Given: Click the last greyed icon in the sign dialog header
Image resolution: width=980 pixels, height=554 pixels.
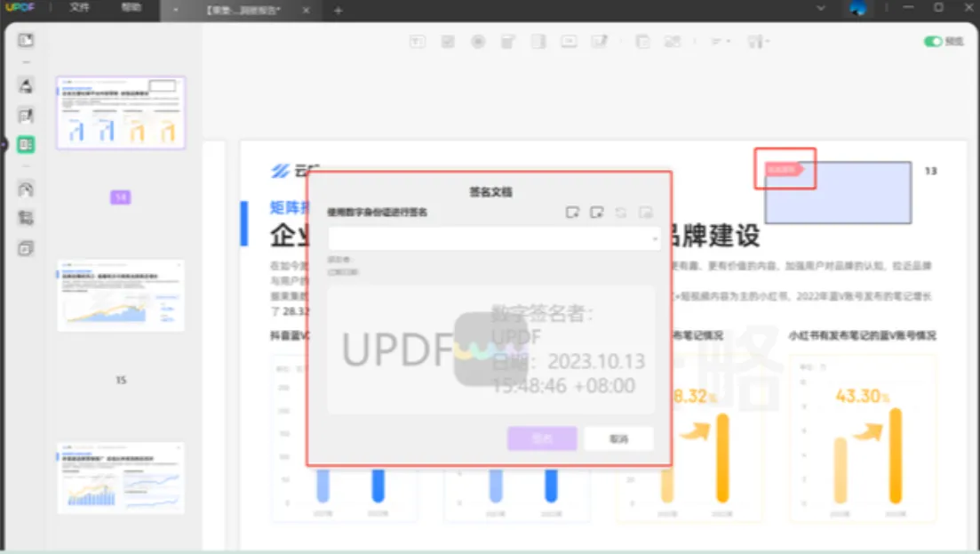Looking at the screenshot, I should (x=646, y=213).
